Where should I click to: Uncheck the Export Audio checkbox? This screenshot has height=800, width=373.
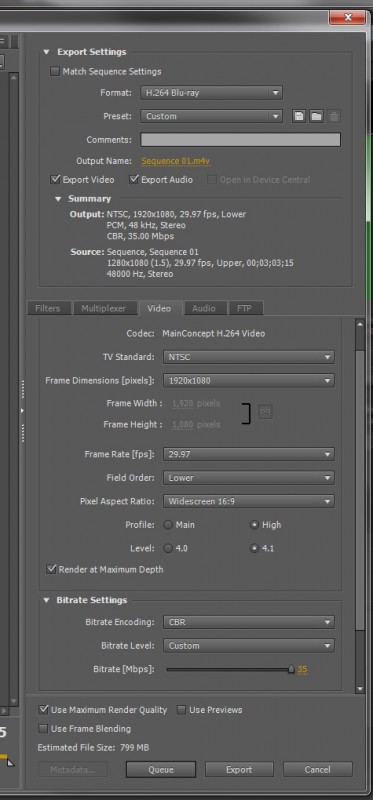click(x=134, y=180)
